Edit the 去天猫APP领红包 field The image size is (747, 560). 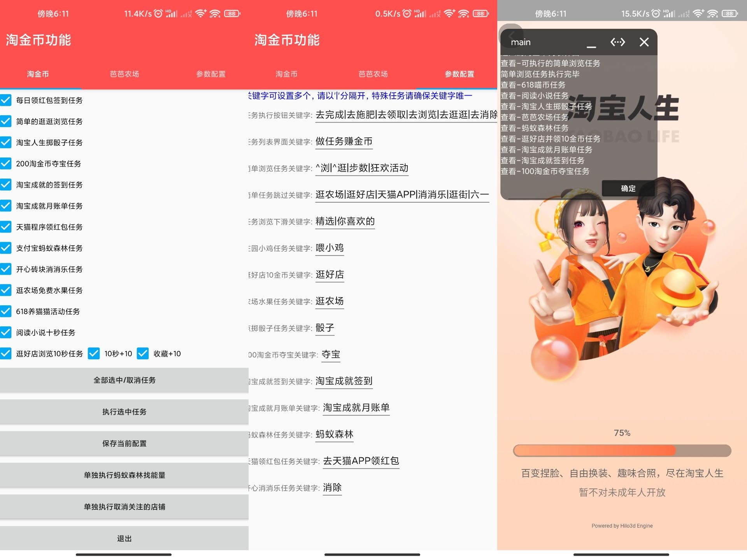[x=361, y=461]
